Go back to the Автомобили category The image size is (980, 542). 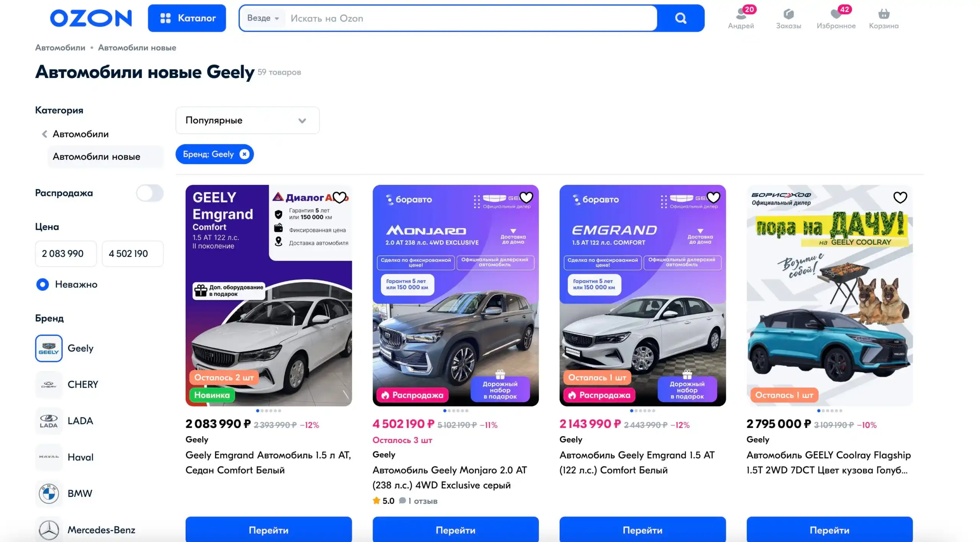pos(76,134)
